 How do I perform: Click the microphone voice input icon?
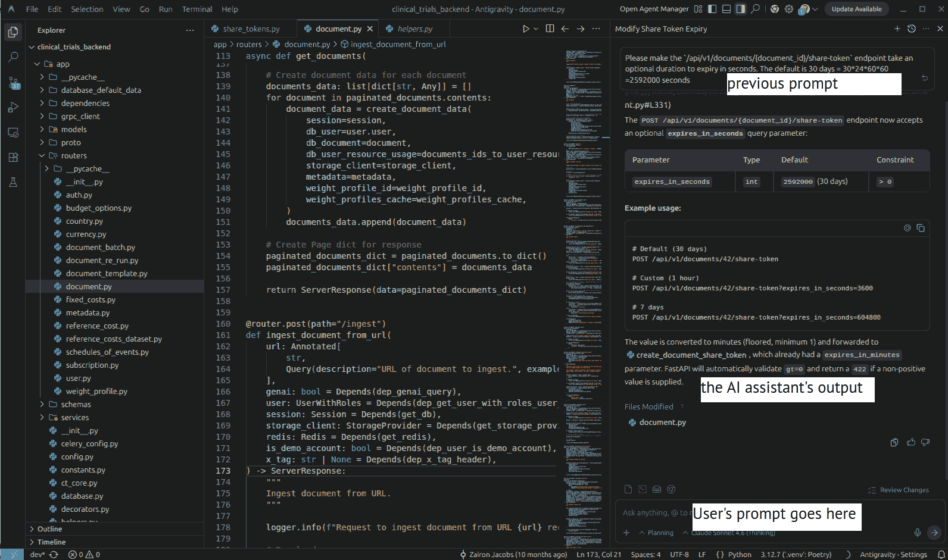[x=918, y=533]
